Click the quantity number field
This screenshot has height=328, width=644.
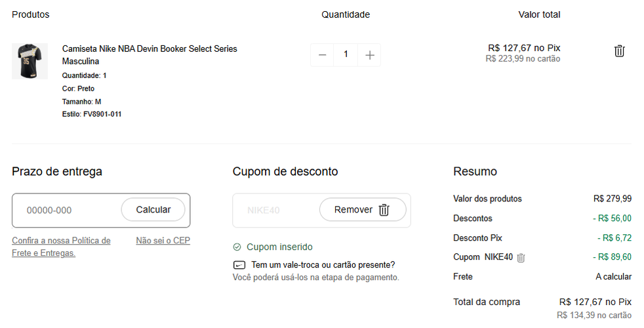click(346, 55)
